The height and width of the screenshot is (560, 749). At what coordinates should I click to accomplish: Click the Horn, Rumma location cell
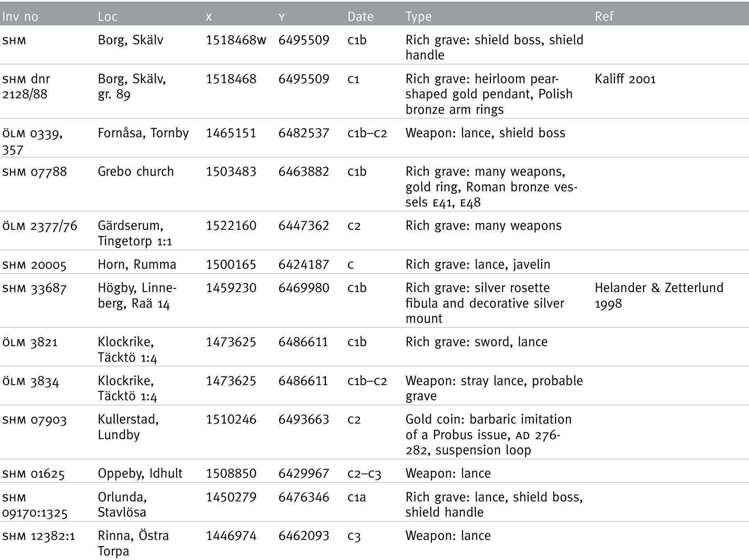coord(137,264)
